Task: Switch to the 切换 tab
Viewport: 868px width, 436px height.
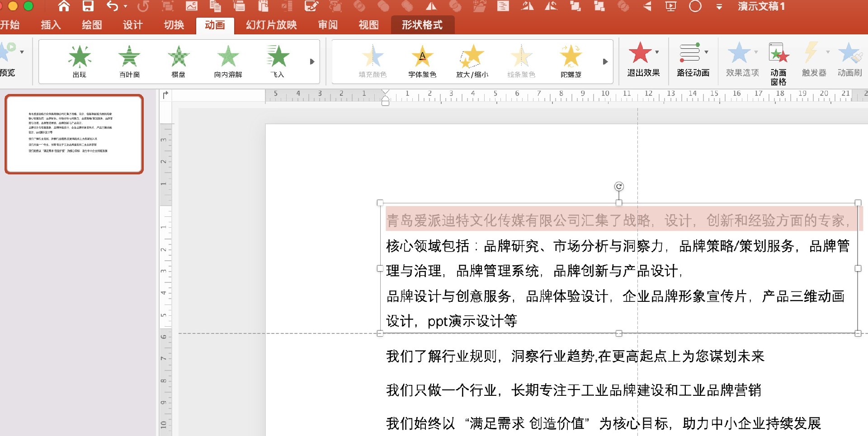Action: pos(174,25)
